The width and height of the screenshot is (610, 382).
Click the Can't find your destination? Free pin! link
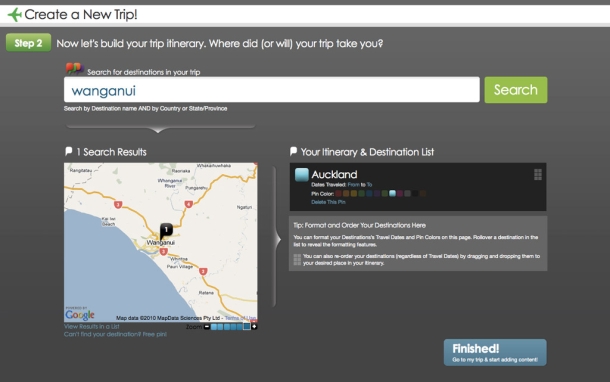tap(115, 334)
